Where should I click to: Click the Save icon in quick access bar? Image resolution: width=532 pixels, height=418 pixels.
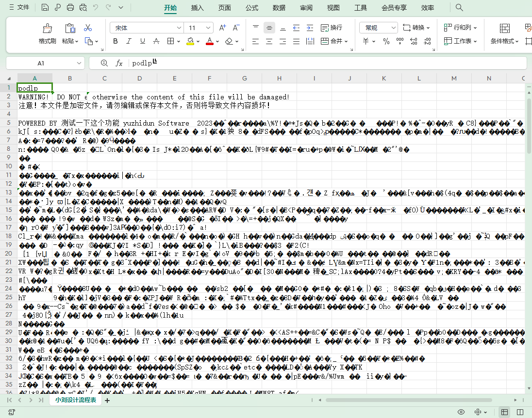(45, 8)
